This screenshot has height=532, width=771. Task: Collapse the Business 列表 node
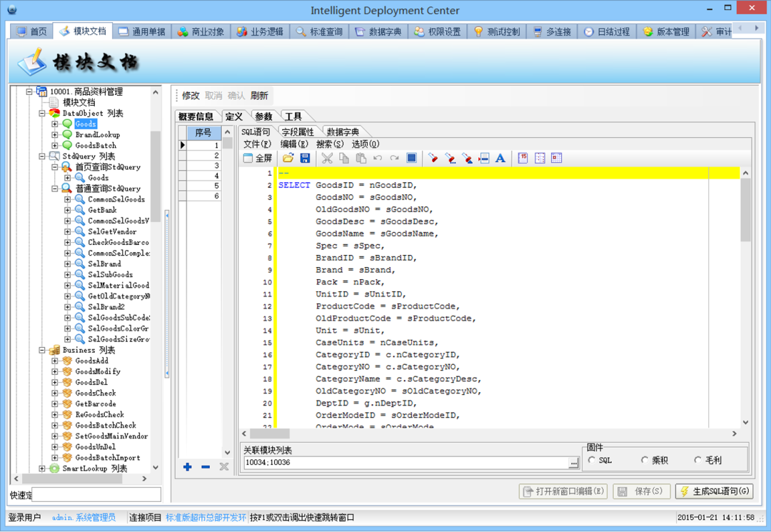42,350
